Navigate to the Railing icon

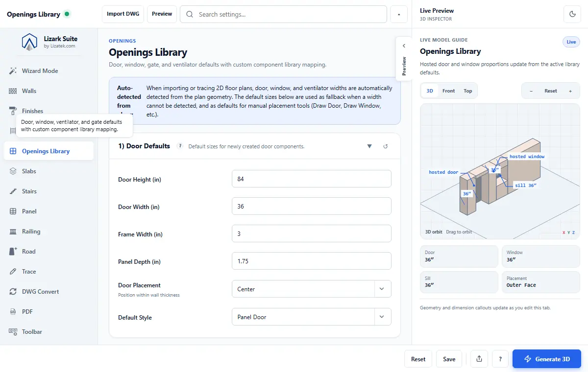pos(13,232)
